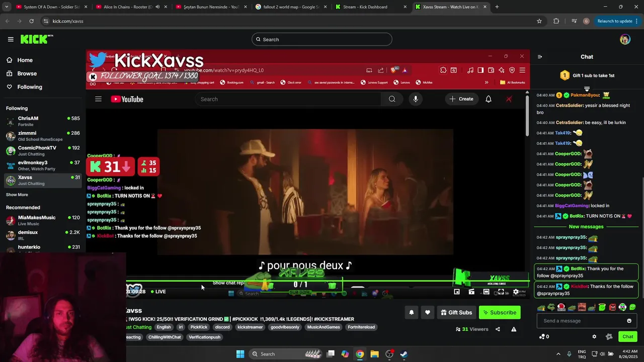Select the red angry face emote
Screen dimensions: 644x362
612,307
